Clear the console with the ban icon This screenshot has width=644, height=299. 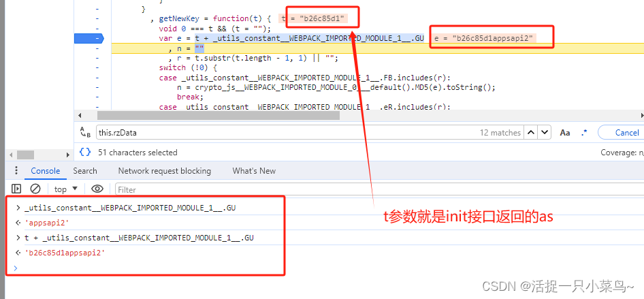pos(35,189)
